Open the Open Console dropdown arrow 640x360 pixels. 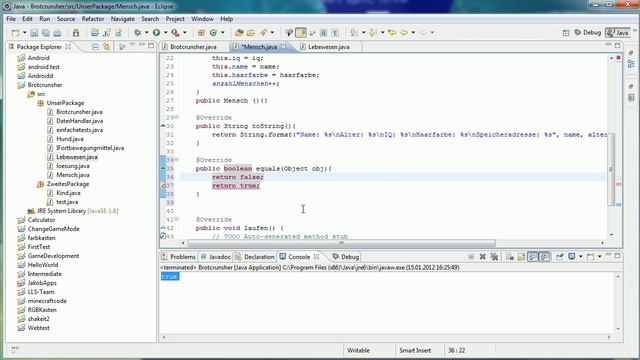pos(599,257)
